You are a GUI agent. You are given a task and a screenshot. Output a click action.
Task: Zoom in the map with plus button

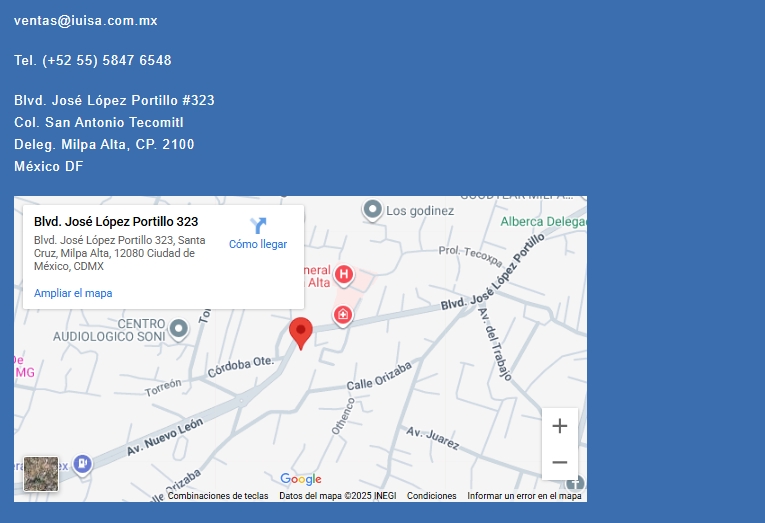(x=559, y=426)
